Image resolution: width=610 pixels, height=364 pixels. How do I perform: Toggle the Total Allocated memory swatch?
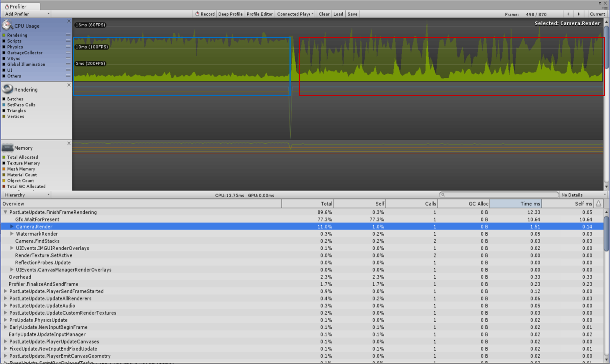[x=4, y=157]
